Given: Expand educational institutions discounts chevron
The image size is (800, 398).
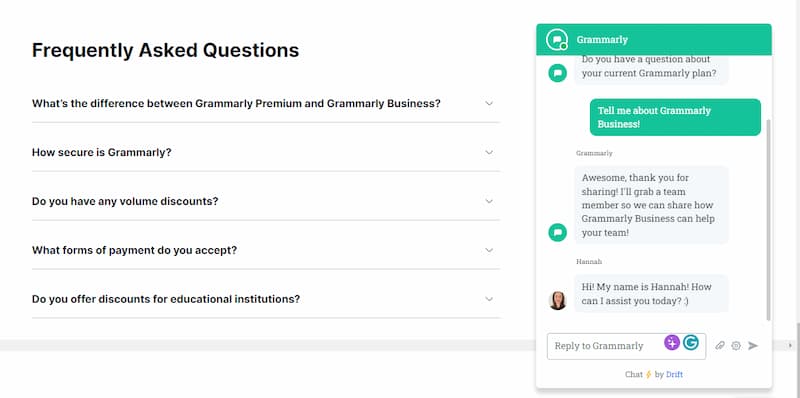Looking at the screenshot, I should coord(489,299).
